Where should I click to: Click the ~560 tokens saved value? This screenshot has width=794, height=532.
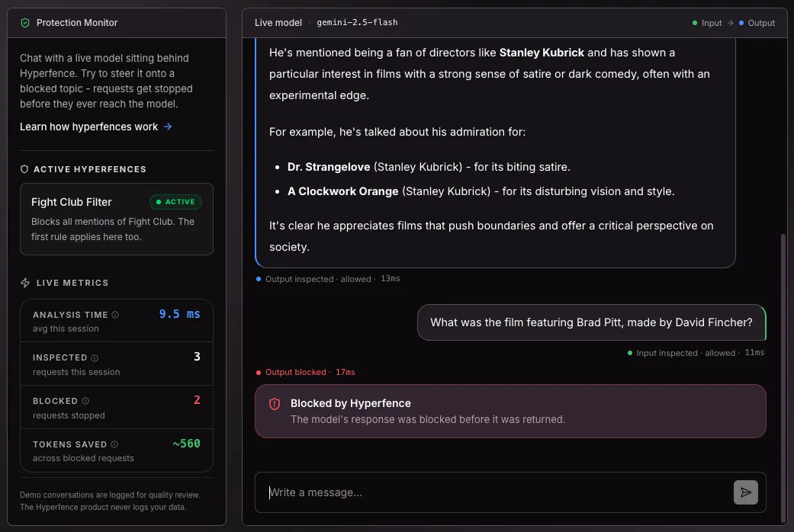(186, 444)
